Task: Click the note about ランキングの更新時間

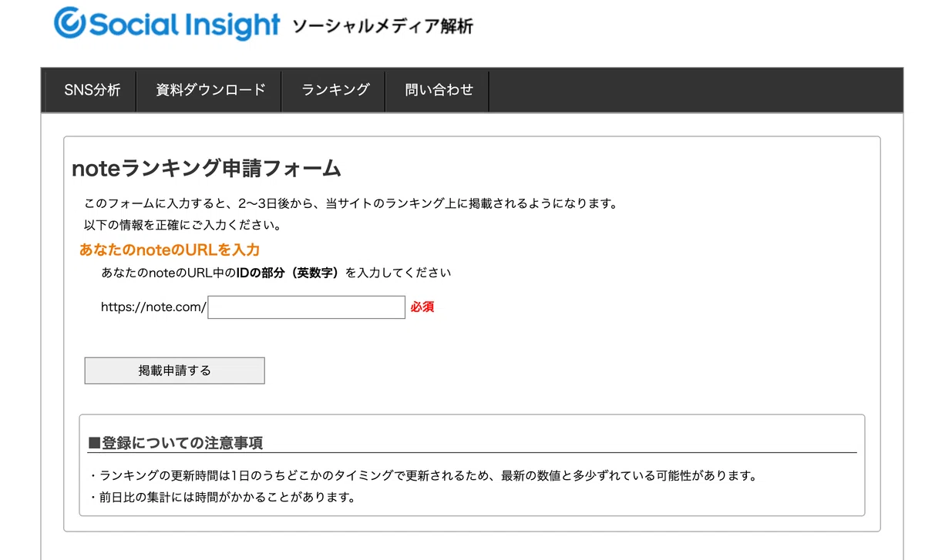Action: coord(423,475)
